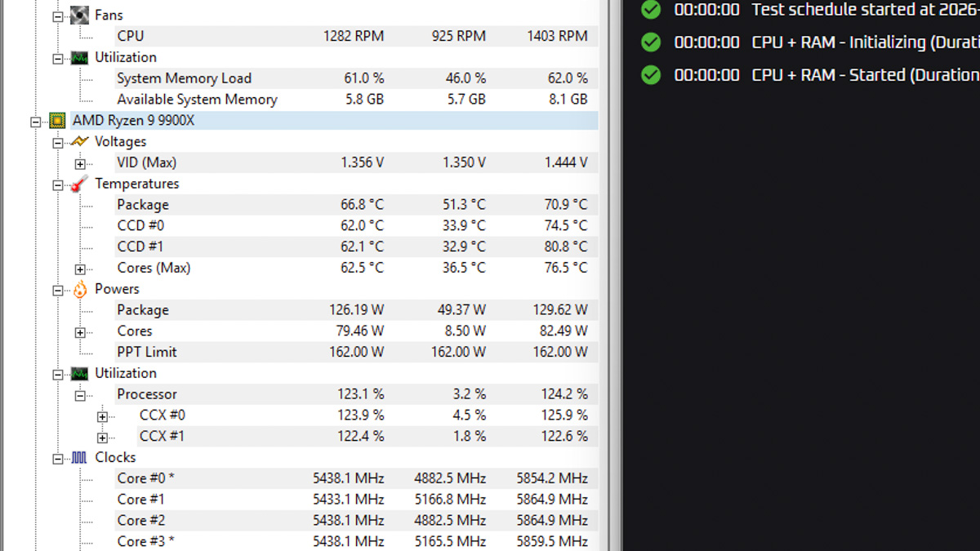980x551 pixels.
Task: Click the 123.1 % processor utilization value
Action: [361, 394]
